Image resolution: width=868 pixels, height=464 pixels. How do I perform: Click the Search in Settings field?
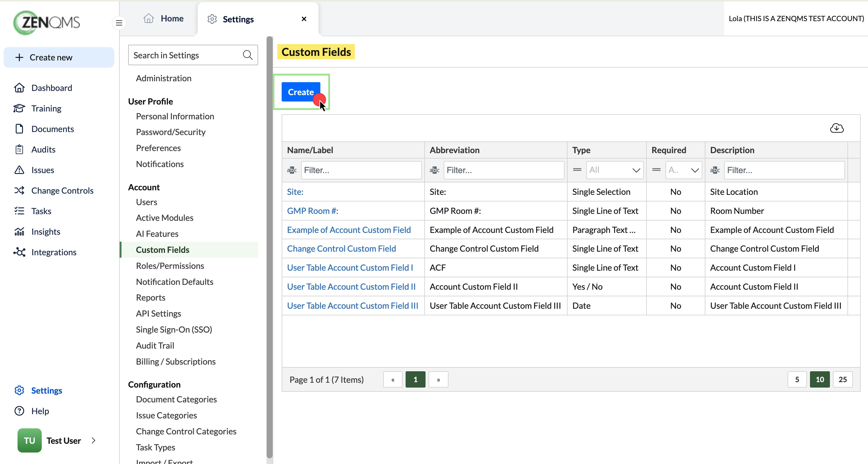point(193,55)
